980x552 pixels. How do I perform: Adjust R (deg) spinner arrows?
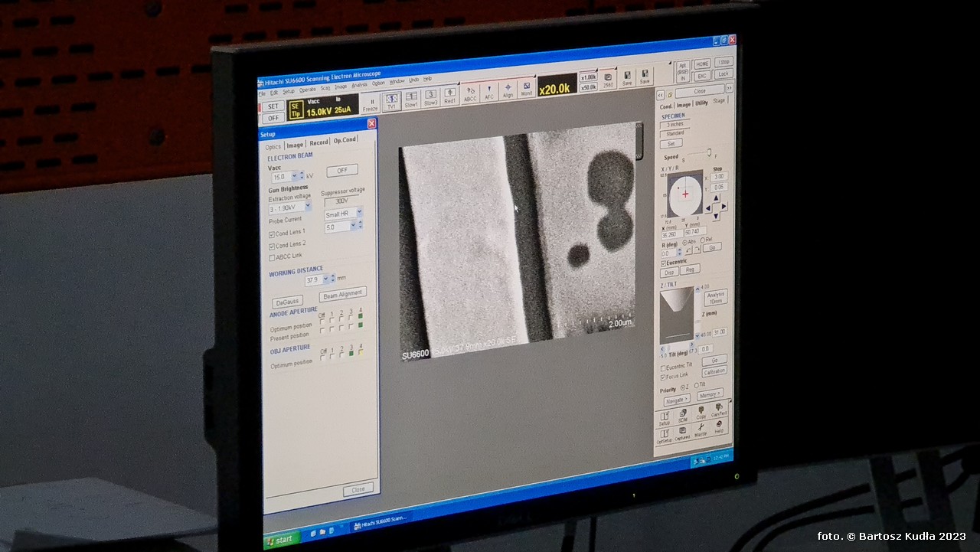679,252
